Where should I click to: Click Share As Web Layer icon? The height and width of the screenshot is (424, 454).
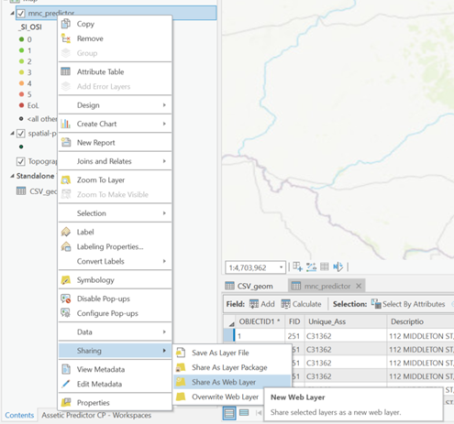pyautogui.click(x=181, y=382)
